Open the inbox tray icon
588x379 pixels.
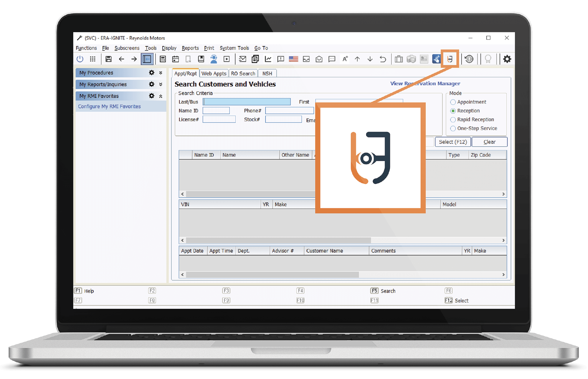(306, 59)
